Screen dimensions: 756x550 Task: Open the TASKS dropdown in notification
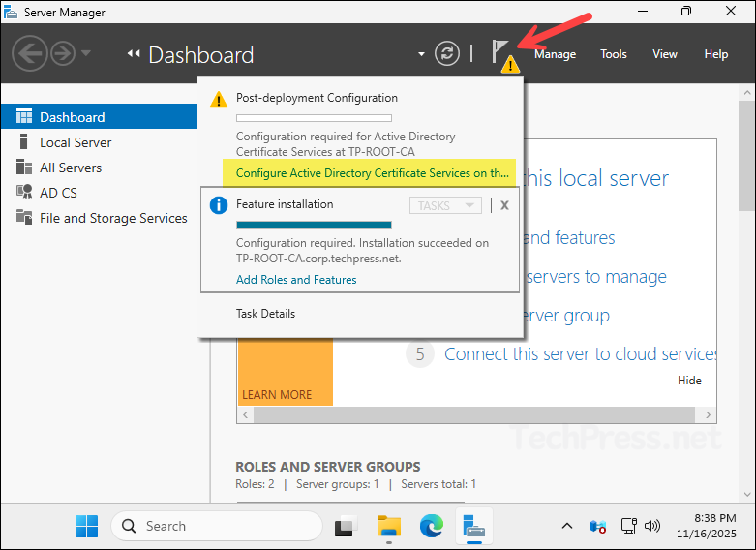(x=445, y=205)
